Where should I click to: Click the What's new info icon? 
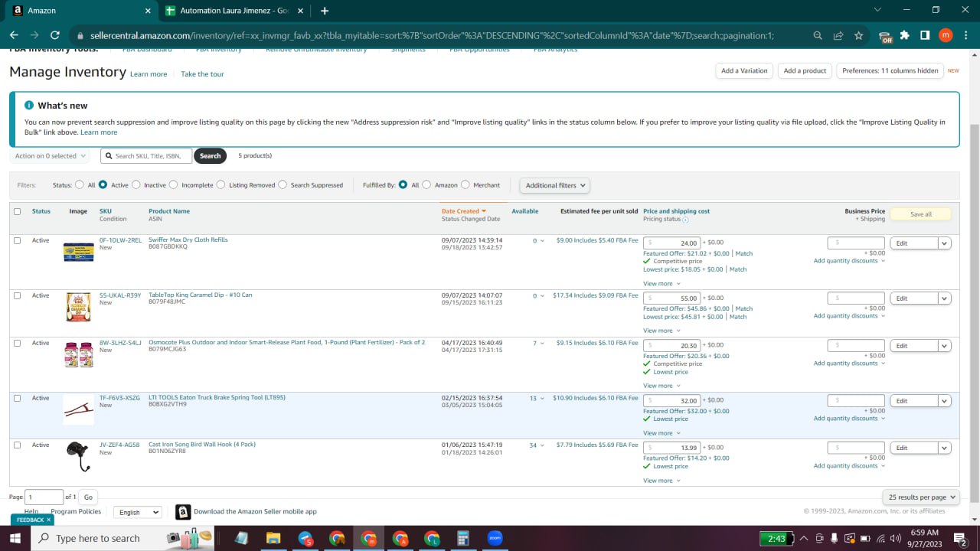pos(29,106)
